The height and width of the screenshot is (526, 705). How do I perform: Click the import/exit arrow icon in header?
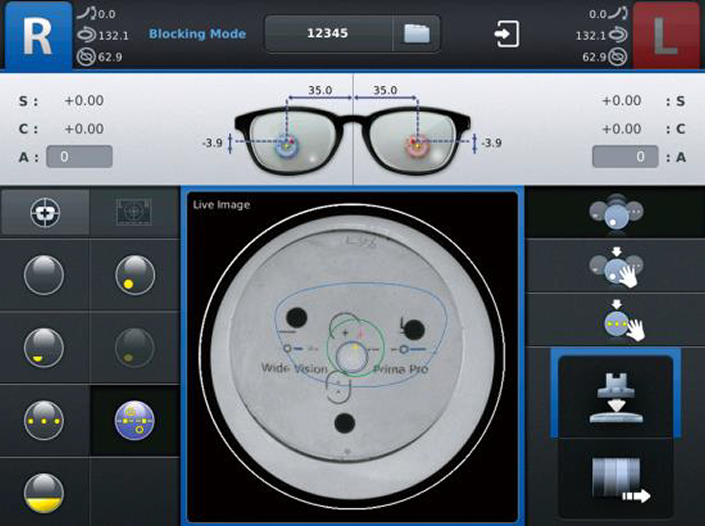pos(507,34)
